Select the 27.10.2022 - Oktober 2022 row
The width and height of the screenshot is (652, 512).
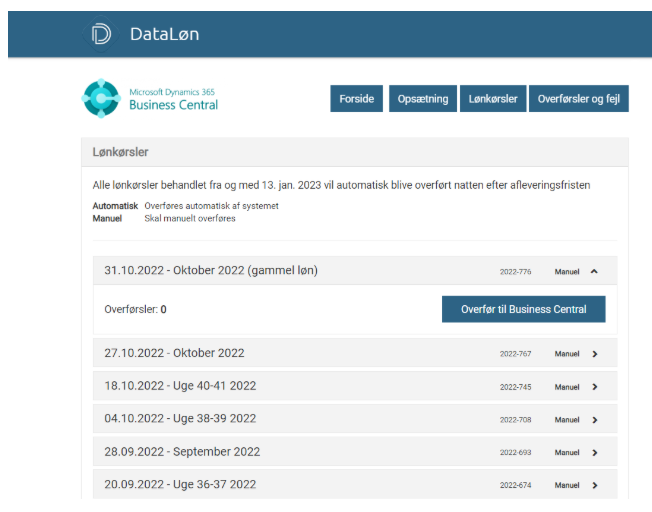174,353
